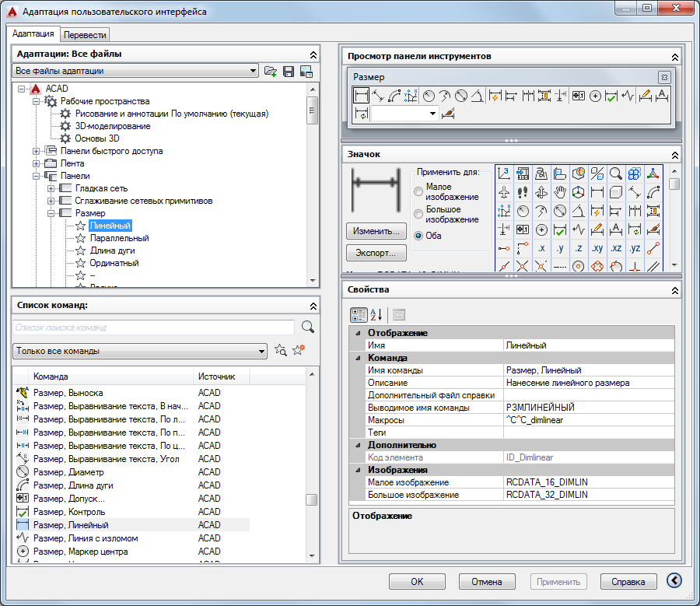Toggle alphabetical A-Z sort in Свойства panel
700x606 pixels.
coord(376,315)
